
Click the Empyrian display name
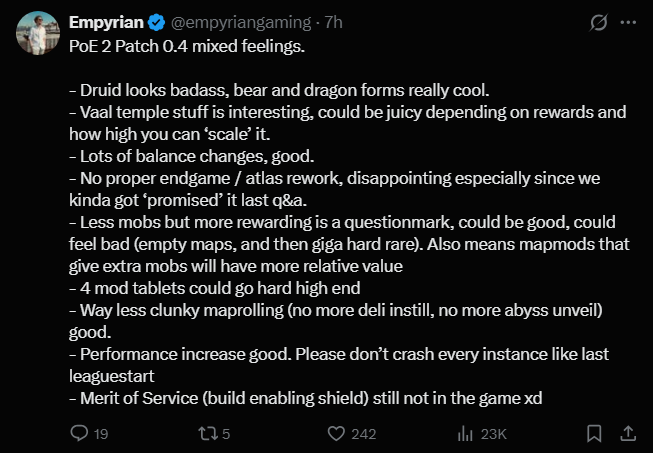coord(107,22)
